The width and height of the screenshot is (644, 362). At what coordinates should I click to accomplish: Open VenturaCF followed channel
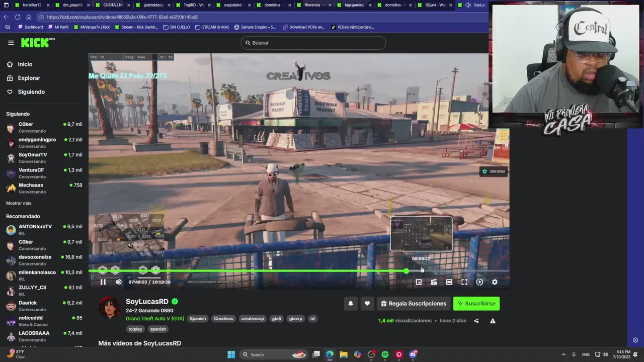(x=44, y=173)
